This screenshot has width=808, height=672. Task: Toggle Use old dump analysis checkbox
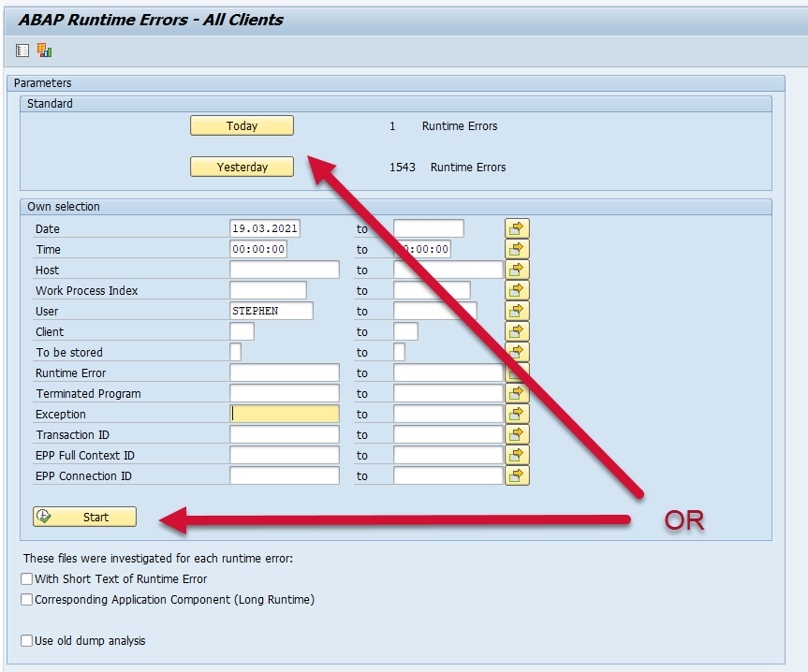click(x=27, y=641)
